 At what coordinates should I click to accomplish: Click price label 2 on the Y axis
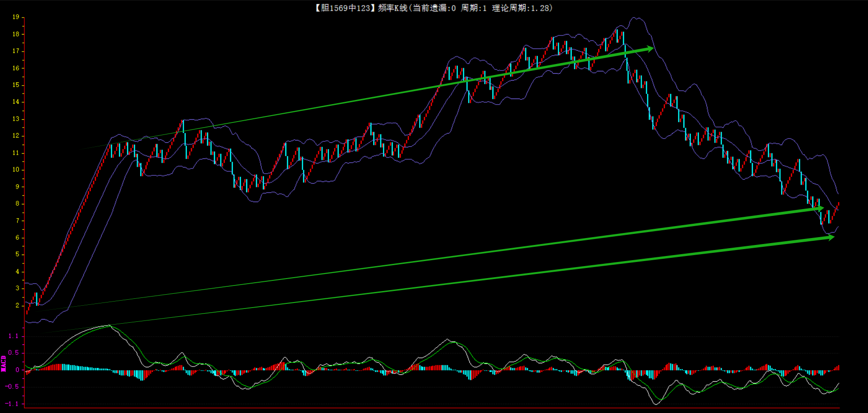(x=17, y=305)
